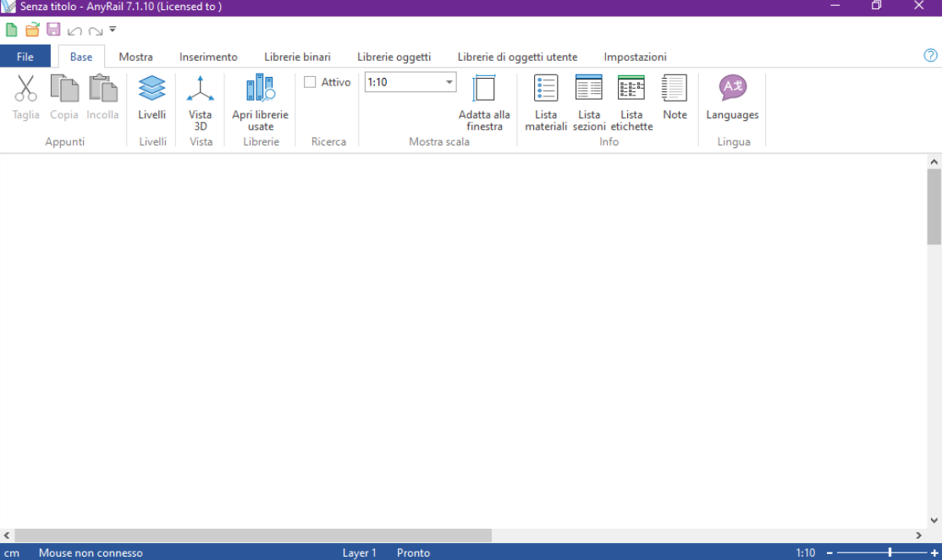
Task: Click the AnyRail app icon in title bar
Action: [x=8, y=7]
